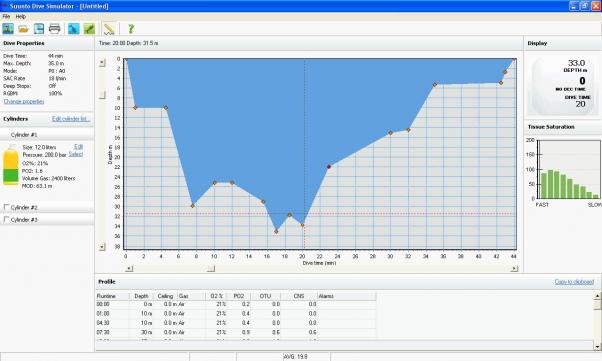Save the dive using floppy disk icon
Image resolution: width=602 pixels, height=361 pixels.
tap(39, 29)
